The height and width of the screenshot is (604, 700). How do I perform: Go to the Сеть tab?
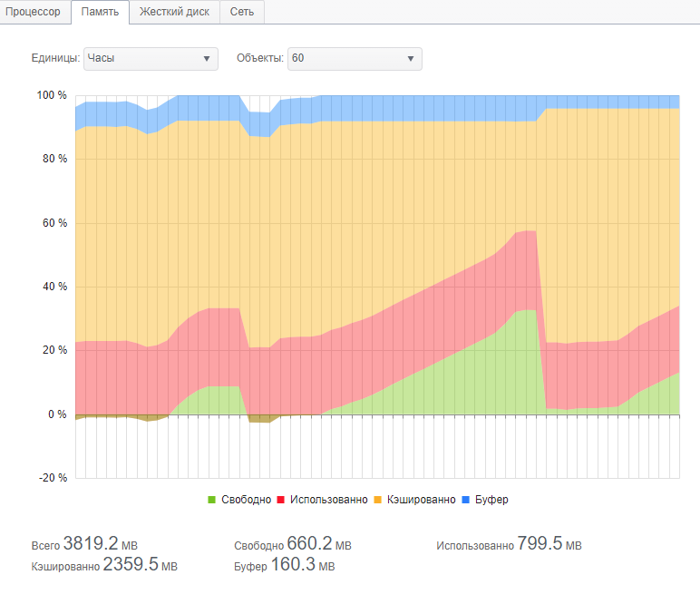point(242,12)
